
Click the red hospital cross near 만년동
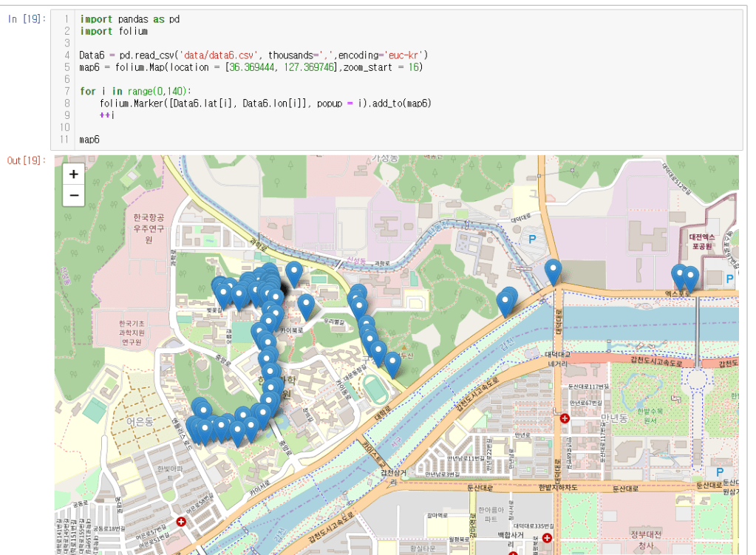pos(565,418)
